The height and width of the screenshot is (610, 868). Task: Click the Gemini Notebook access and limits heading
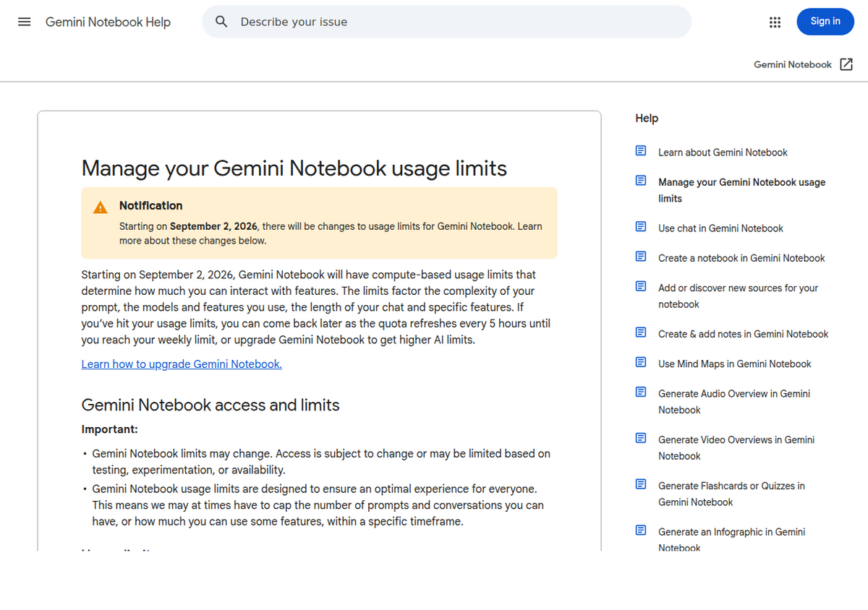210,405
